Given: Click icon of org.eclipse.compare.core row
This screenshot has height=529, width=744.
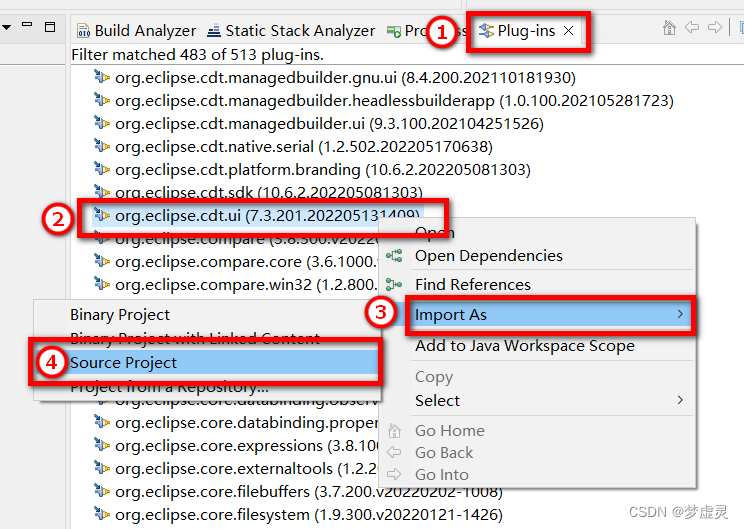Looking at the screenshot, I should 102,260.
